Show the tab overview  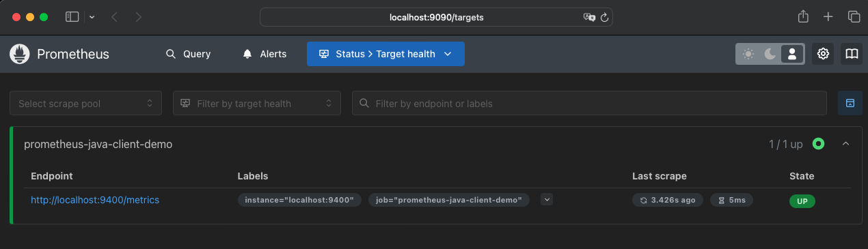854,17
